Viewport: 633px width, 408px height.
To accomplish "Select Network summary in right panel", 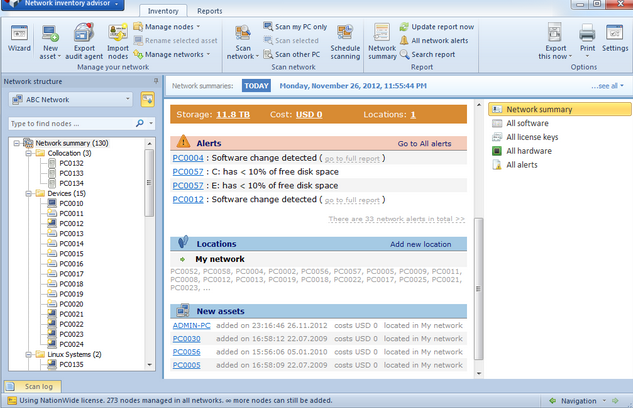I will click(560, 109).
